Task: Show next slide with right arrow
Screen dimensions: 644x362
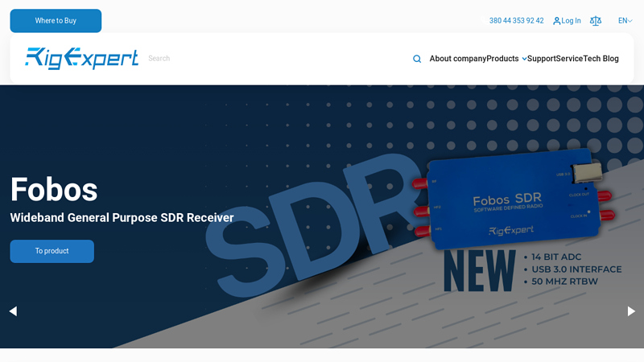Action: (x=631, y=311)
